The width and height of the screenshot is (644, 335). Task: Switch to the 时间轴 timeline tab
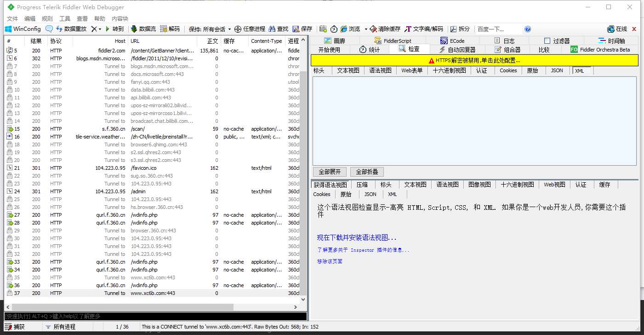pos(611,41)
